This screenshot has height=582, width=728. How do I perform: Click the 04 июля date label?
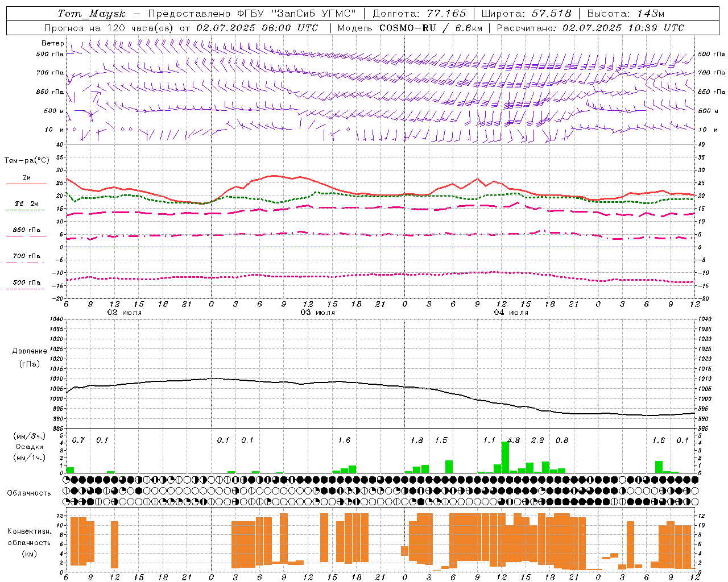[511, 313]
